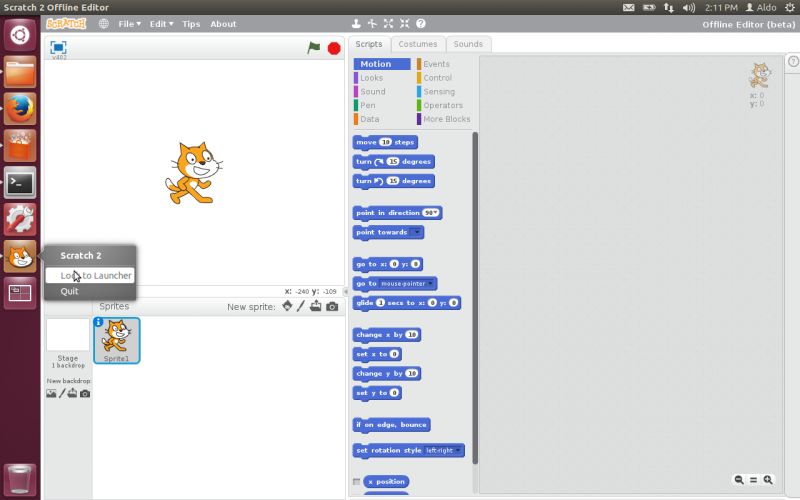
Task: Open the Trash in launcher
Action: 20,479
